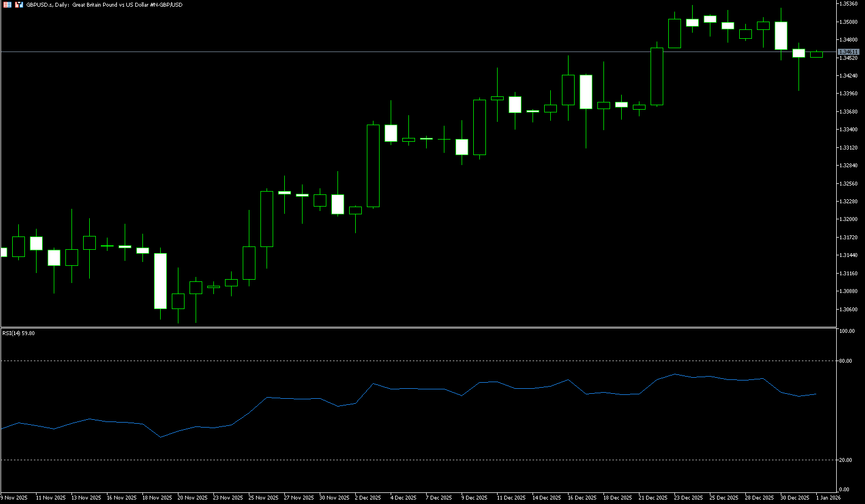Pick the 1.33400 price scale label
The width and height of the screenshot is (865, 504).
tap(848, 130)
